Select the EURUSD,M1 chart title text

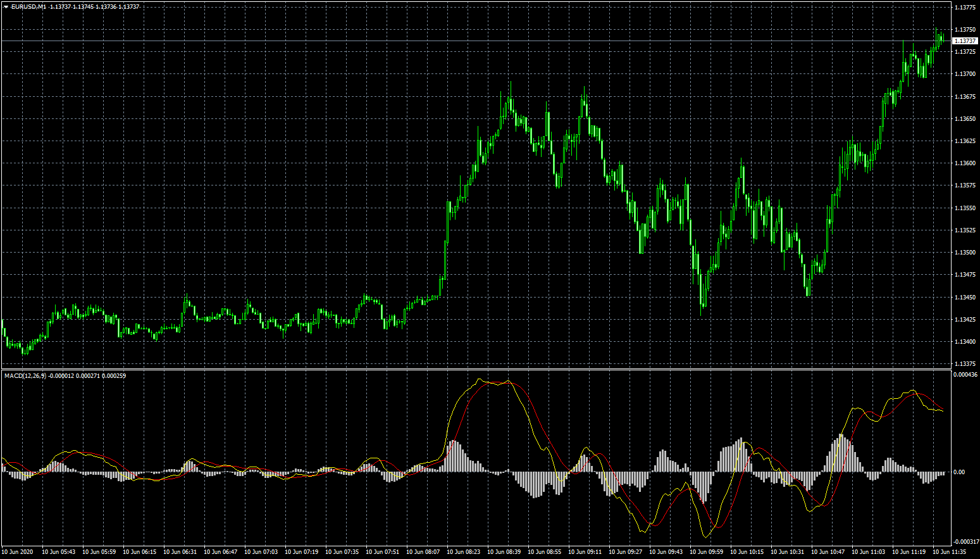(29, 6)
